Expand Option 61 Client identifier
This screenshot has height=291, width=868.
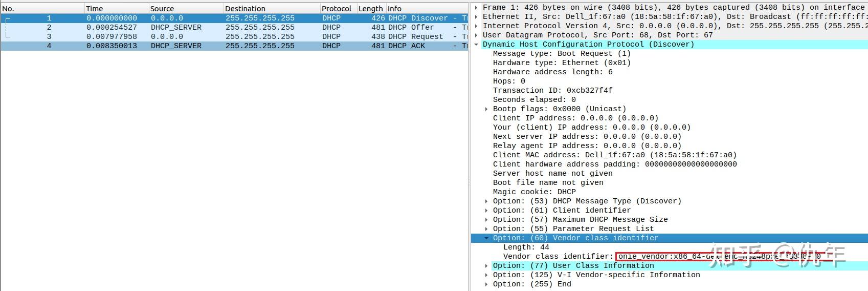pyautogui.click(x=486, y=211)
